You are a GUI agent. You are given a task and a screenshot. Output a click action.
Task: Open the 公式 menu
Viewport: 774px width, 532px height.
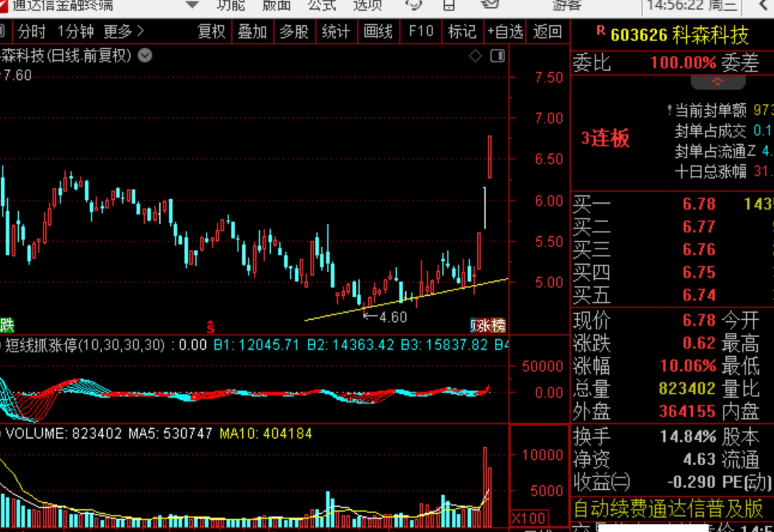point(322,5)
